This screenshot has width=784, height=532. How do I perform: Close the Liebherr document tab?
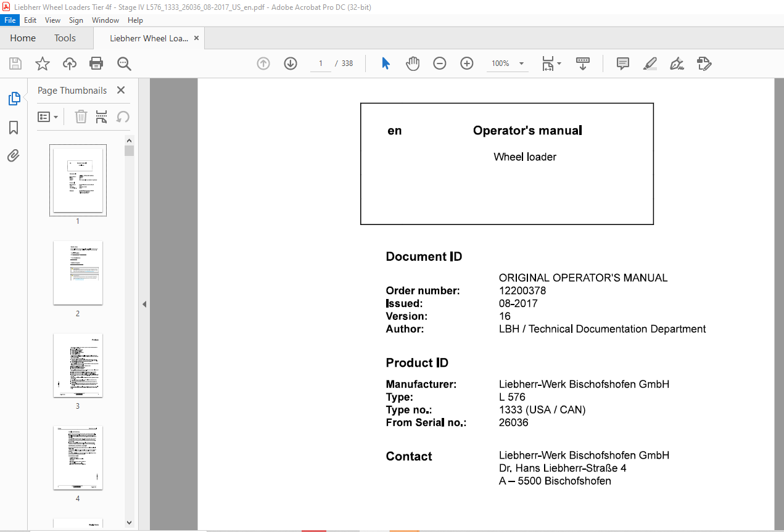tap(196, 38)
